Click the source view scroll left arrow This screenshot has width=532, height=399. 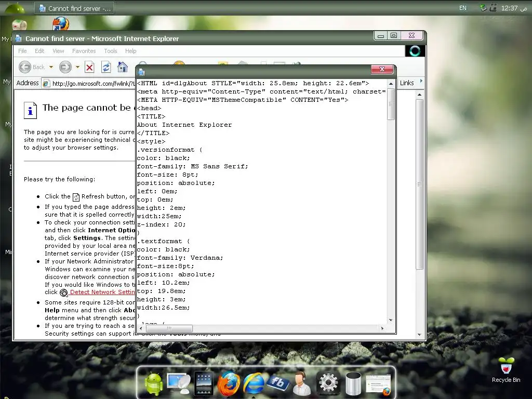pos(141,328)
